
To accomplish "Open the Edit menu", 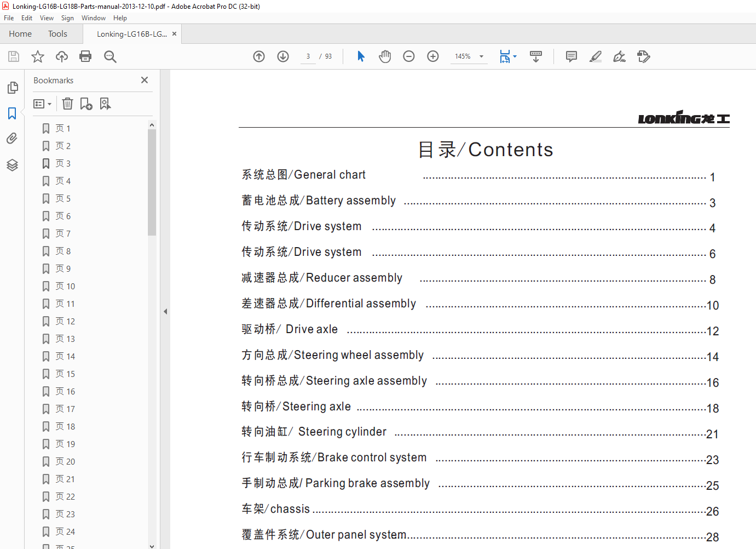I will (x=27, y=18).
